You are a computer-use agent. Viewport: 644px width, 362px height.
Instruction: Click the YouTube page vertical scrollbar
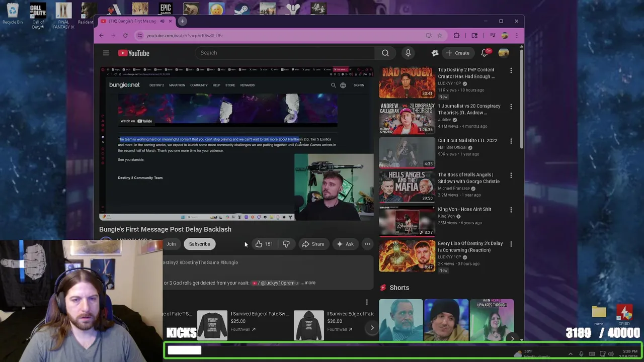point(521,98)
